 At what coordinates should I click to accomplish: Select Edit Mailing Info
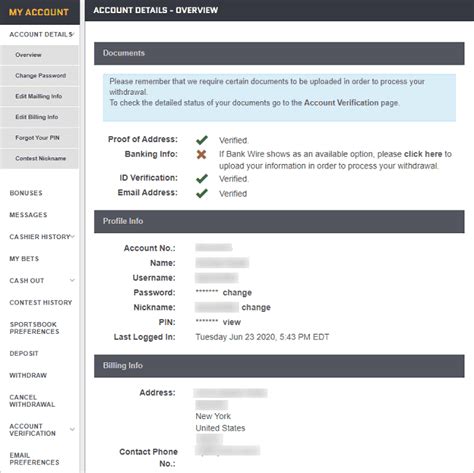pyautogui.click(x=40, y=96)
